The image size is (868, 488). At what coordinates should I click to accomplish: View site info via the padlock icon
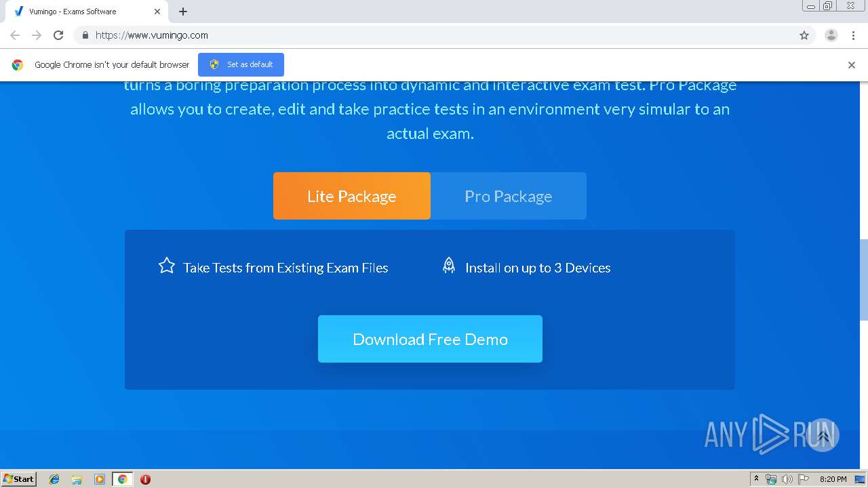(85, 35)
